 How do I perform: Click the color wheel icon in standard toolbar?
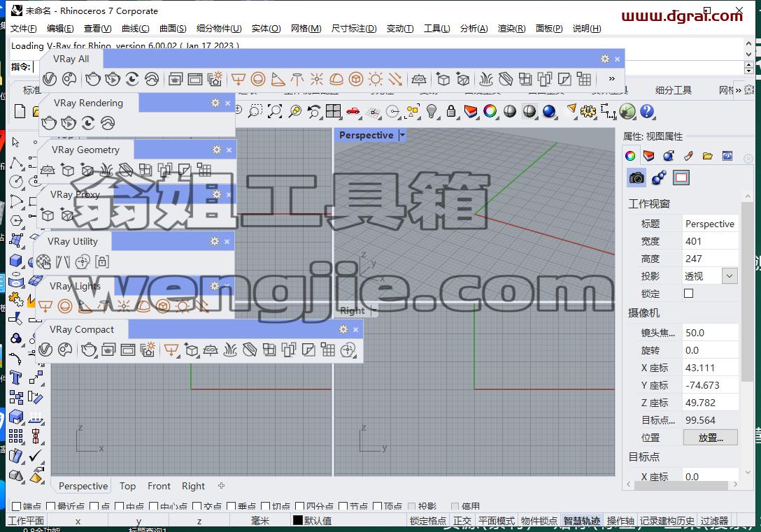tap(490, 112)
